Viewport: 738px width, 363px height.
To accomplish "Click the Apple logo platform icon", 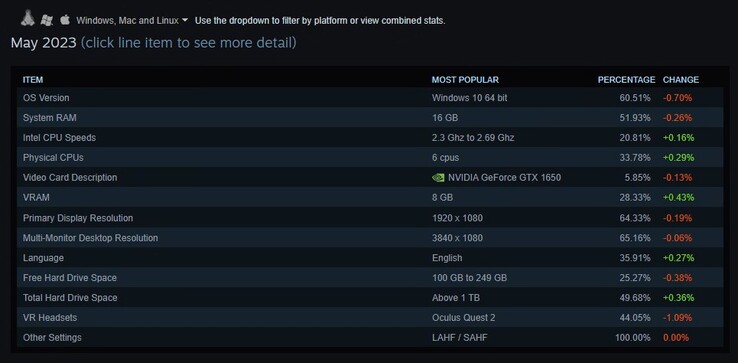I will [x=65, y=20].
